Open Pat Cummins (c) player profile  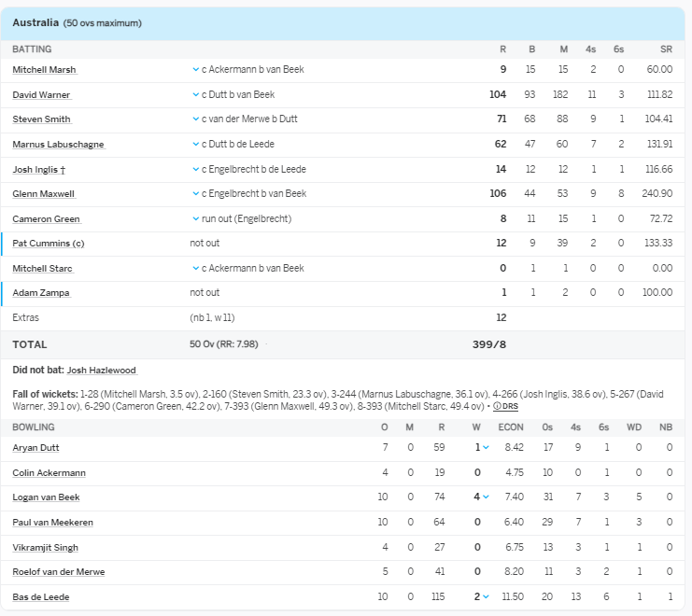point(49,244)
